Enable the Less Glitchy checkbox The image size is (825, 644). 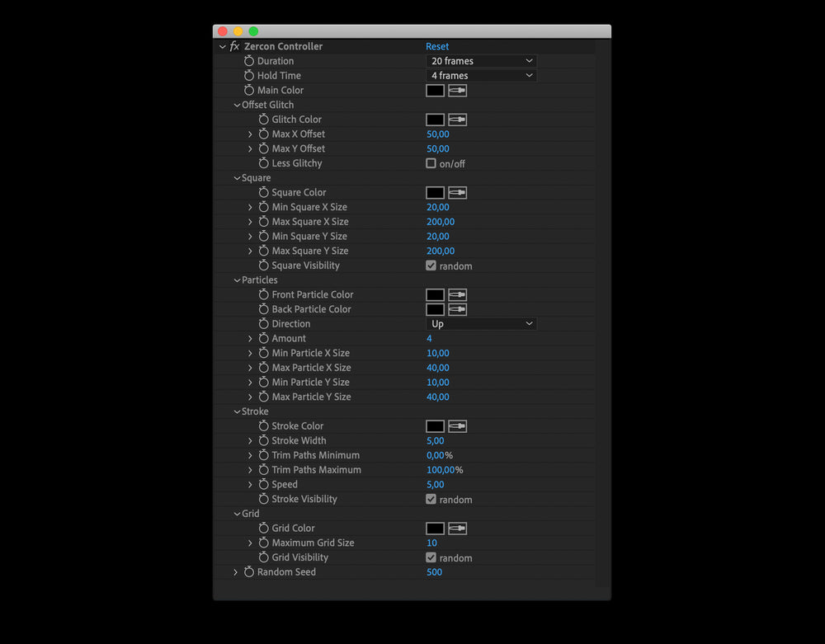pos(431,163)
